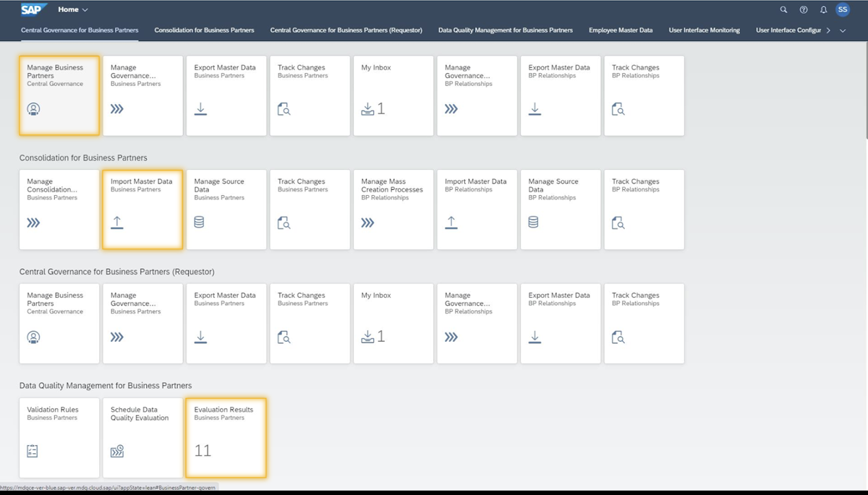Select the Employee Master Data tab

pos(621,30)
